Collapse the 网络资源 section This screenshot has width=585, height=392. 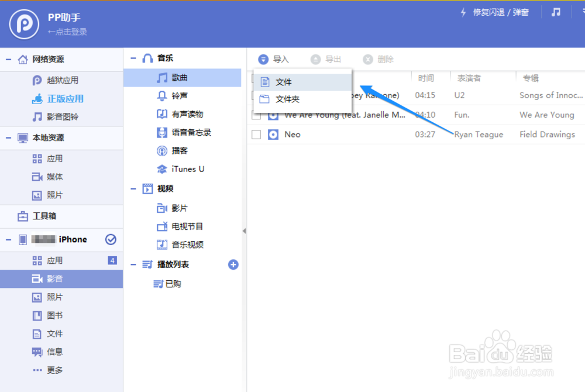[x=9, y=59]
